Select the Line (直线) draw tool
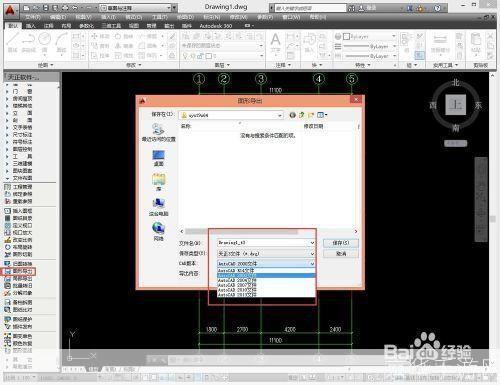500x385 pixels. click(13, 42)
